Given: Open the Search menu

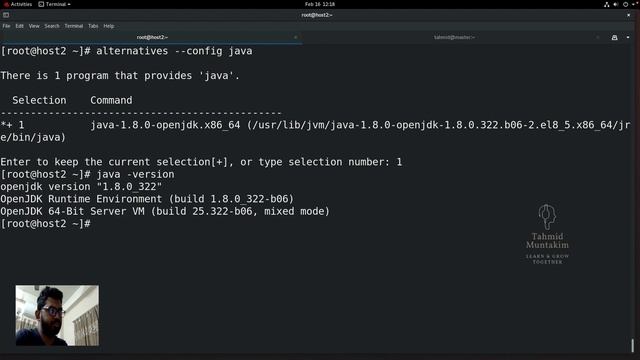Looking at the screenshot, I should pos(52,26).
